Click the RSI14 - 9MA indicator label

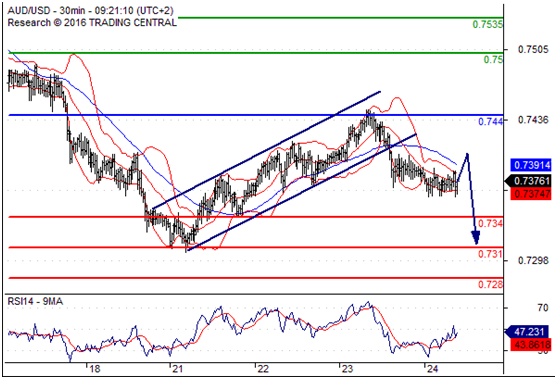35,302
